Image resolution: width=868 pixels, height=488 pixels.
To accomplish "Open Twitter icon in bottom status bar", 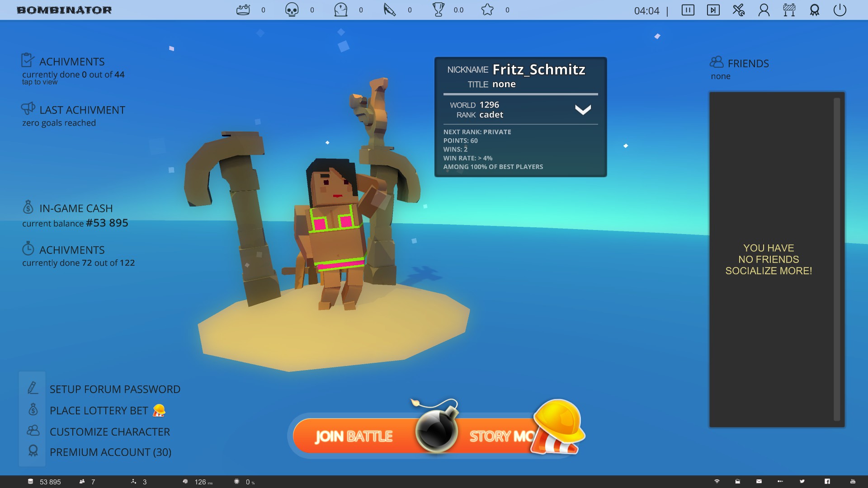I will [802, 481].
